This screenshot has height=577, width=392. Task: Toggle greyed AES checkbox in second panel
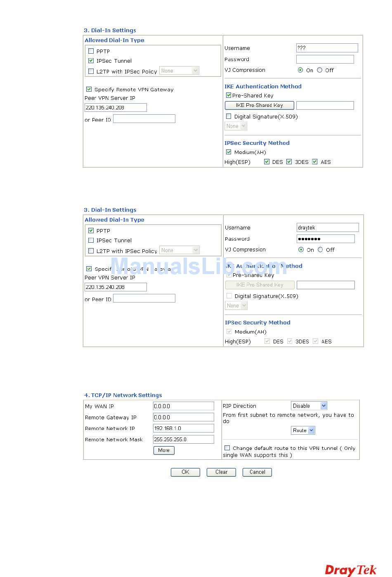click(315, 341)
